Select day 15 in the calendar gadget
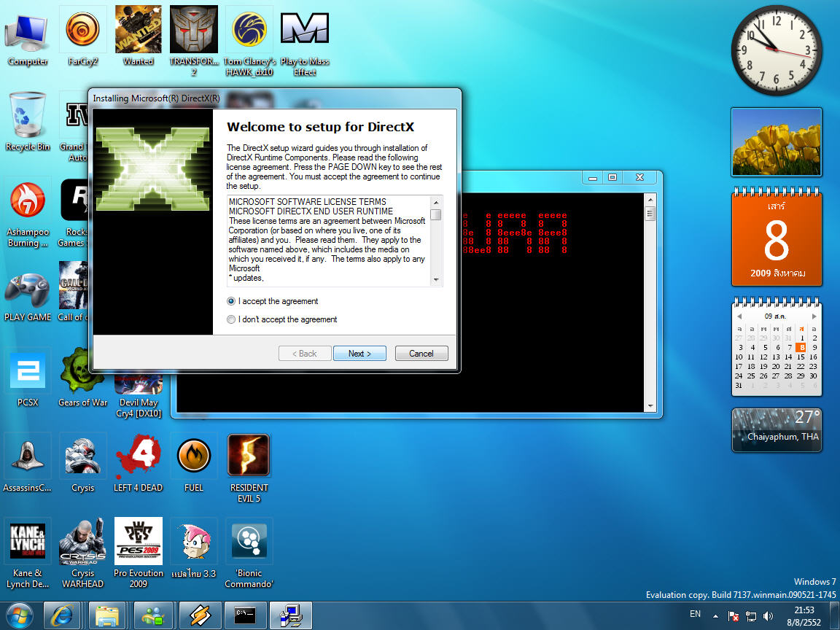This screenshot has height=630, width=840. [x=801, y=357]
